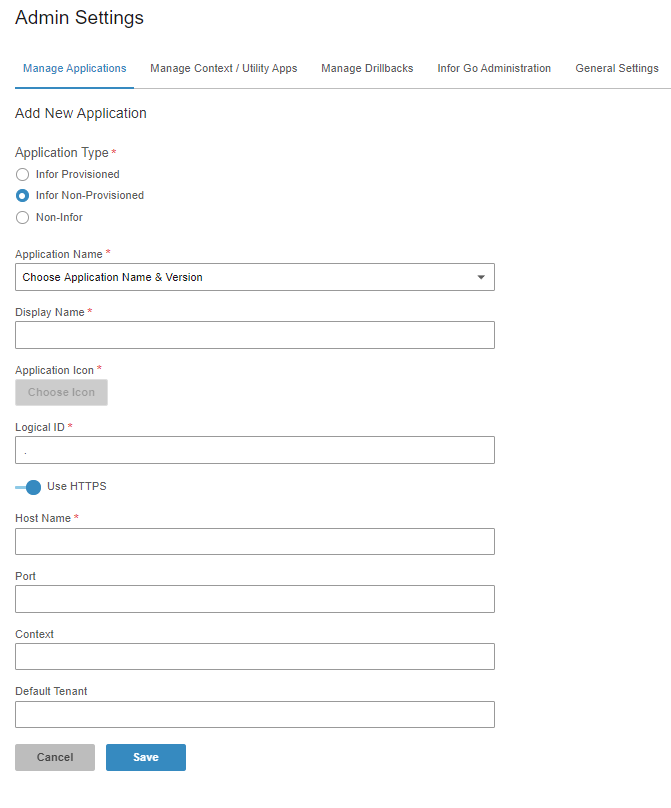671x808 pixels.
Task: Save the new application
Action: coord(145,757)
